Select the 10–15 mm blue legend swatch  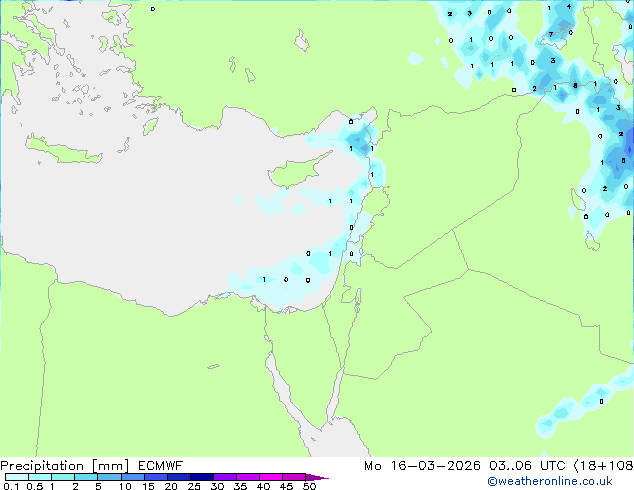coord(133,477)
